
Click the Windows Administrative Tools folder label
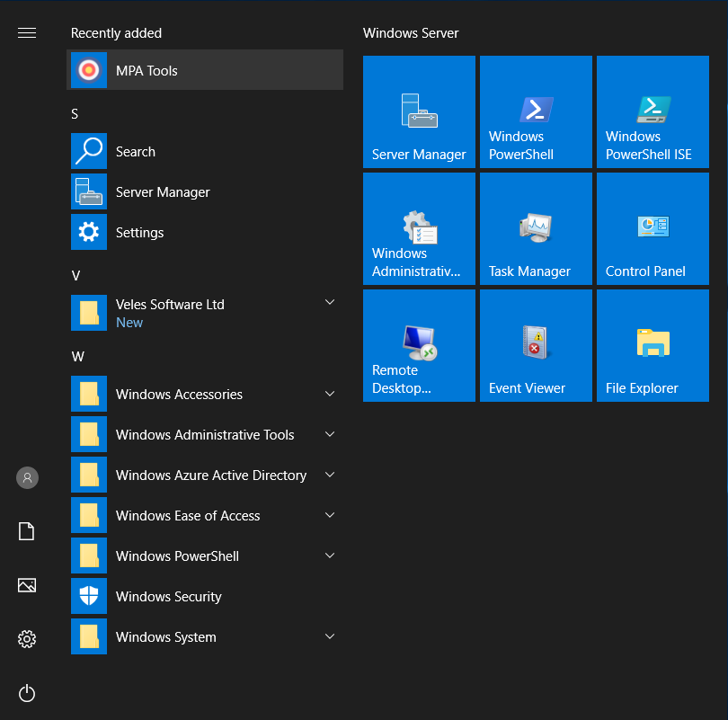coord(205,434)
